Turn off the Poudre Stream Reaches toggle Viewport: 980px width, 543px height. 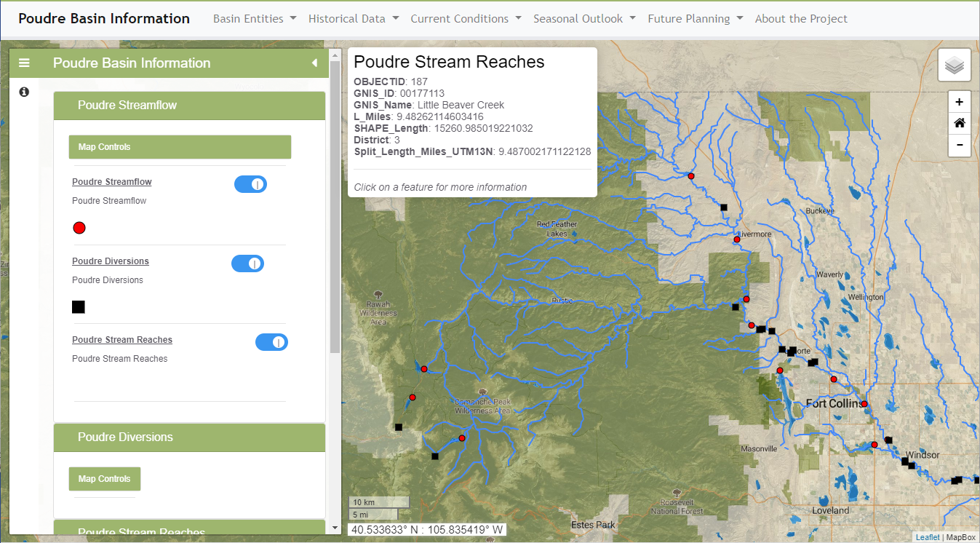[271, 342]
